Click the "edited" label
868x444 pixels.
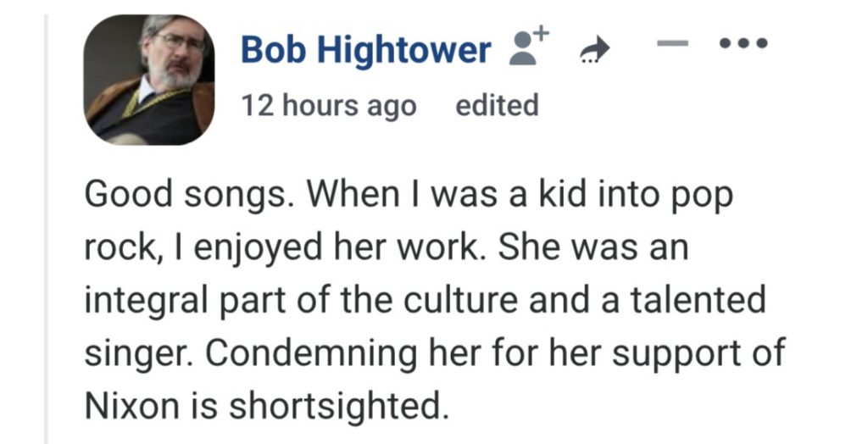tap(497, 106)
